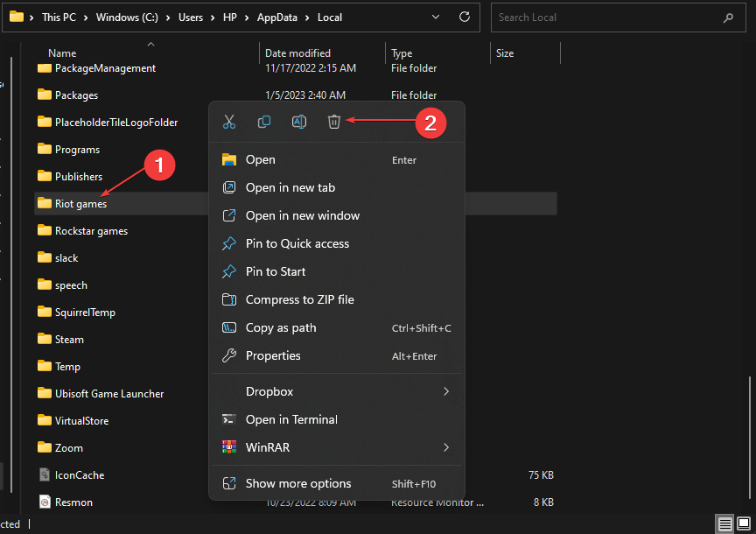Viewport: 756px width, 534px height.
Task: Click This PC in the breadcrumb path
Action: (59, 18)
